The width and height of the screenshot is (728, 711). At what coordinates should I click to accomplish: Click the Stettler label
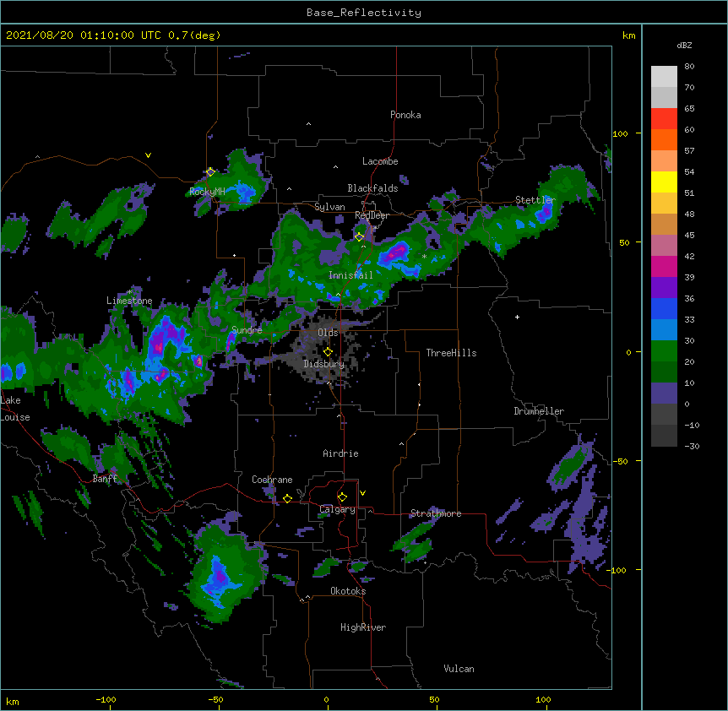[535, 200]
